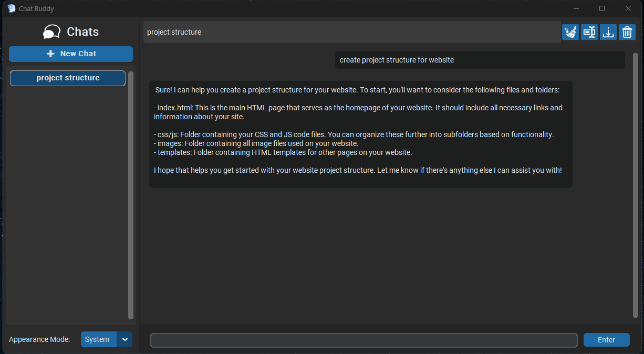Click the conversation scrollbar on the right
The image size is (644, 354).
635,184
